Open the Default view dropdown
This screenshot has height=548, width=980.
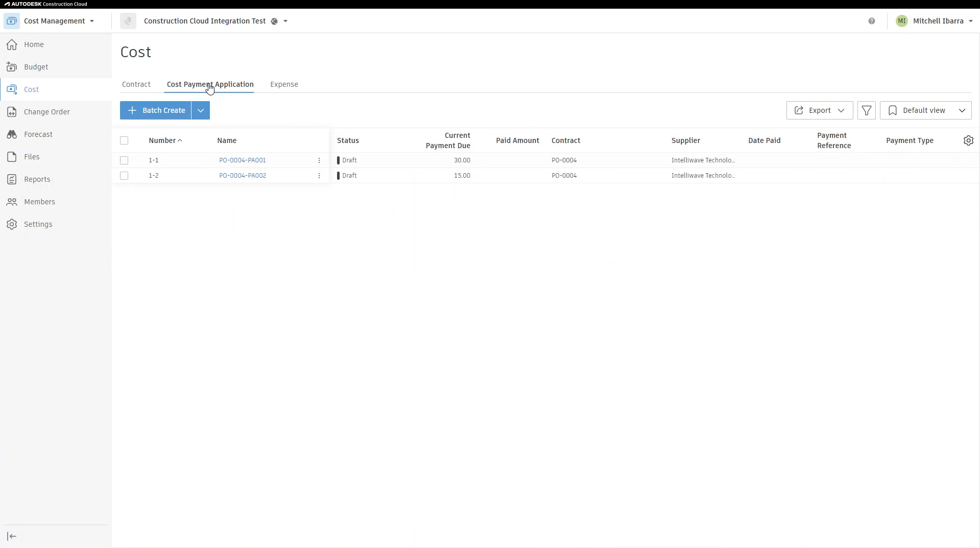pos(926,110)
